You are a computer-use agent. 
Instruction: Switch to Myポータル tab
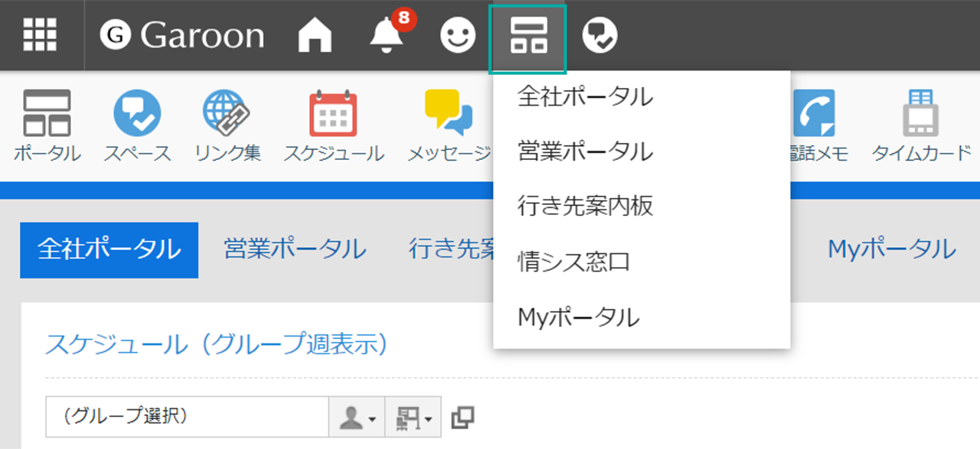892,249
